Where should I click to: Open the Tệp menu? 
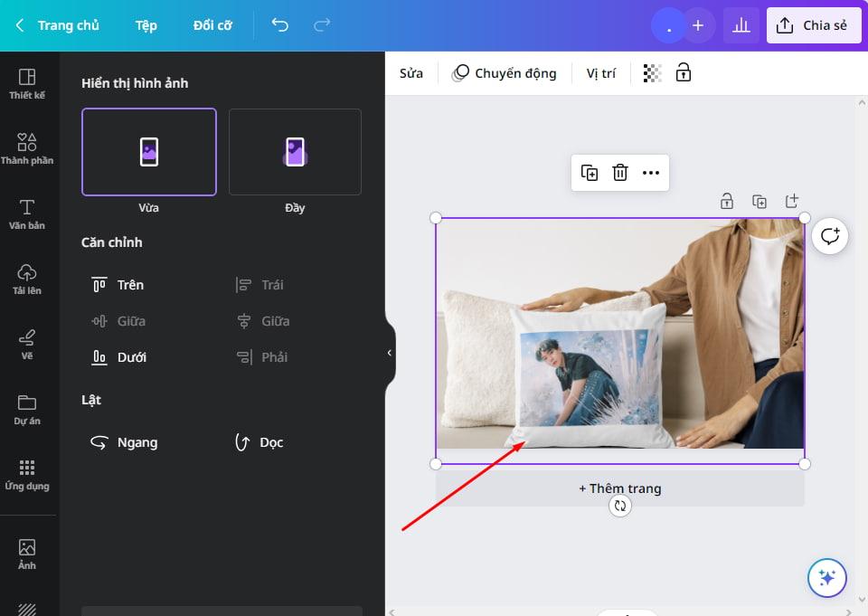tap(146, 25)
